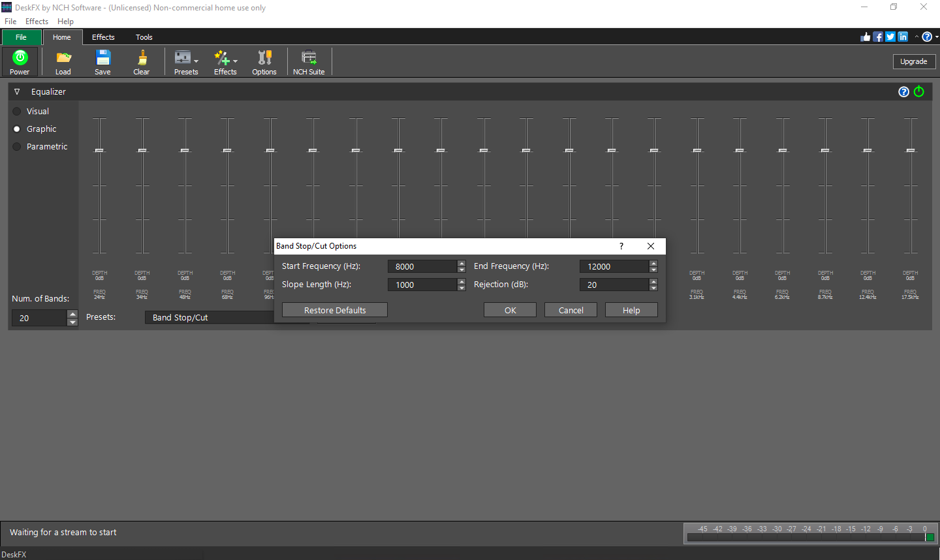Launch the NCH Suite icon
This screenshot has width=940, height=560.
click(x=309, y=61)
